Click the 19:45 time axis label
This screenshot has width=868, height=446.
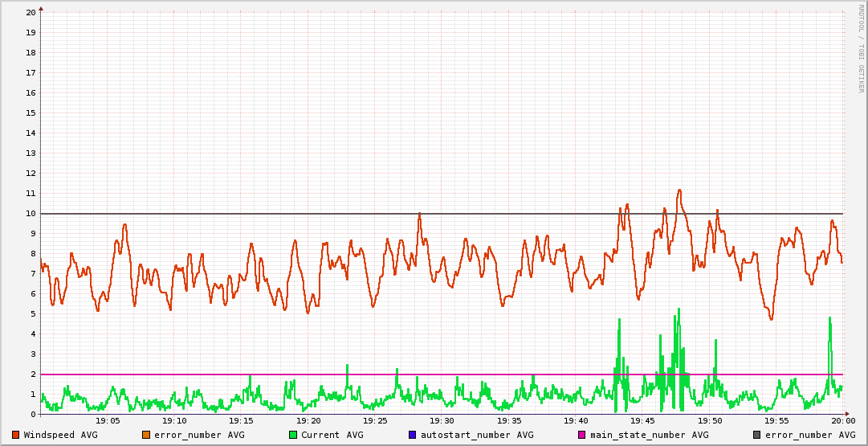pos(642,420)
